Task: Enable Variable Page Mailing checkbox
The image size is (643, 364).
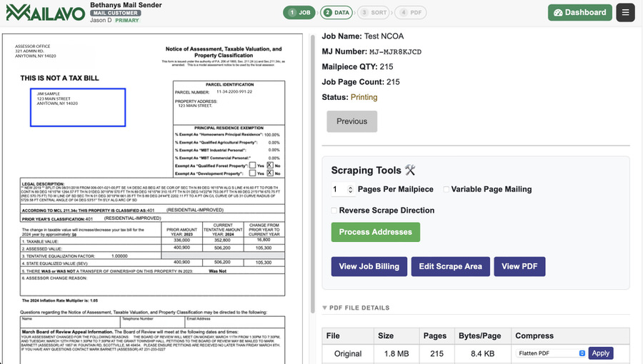Action: tap(446, 189)
